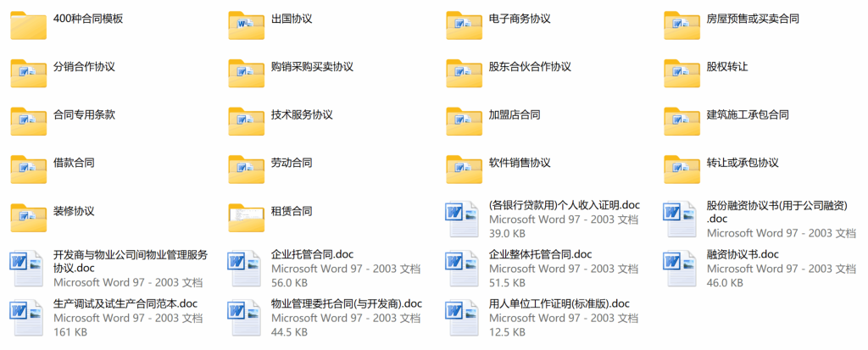Click the Word icon of 企业托管合同.doc
The image size is (868, 350).
coord(244,269)
